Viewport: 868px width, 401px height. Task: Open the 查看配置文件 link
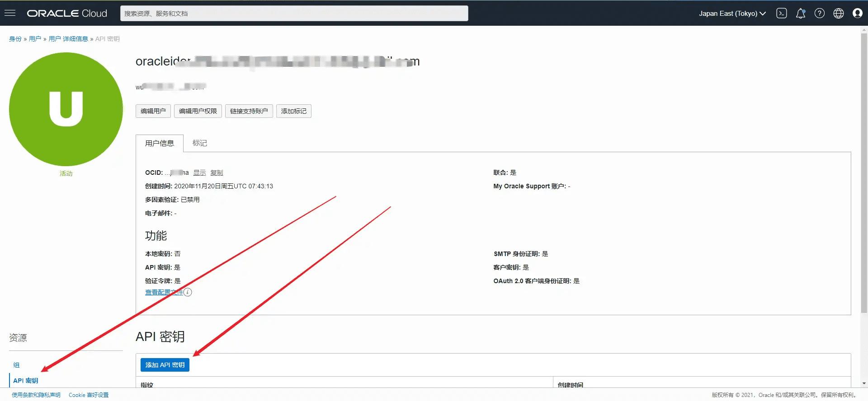[164, 292]
